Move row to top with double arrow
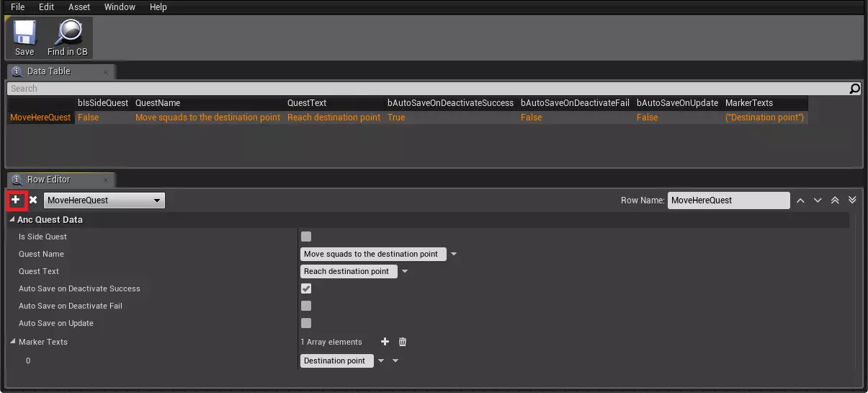This screenshot has width=868, height=393. point(835,200)
